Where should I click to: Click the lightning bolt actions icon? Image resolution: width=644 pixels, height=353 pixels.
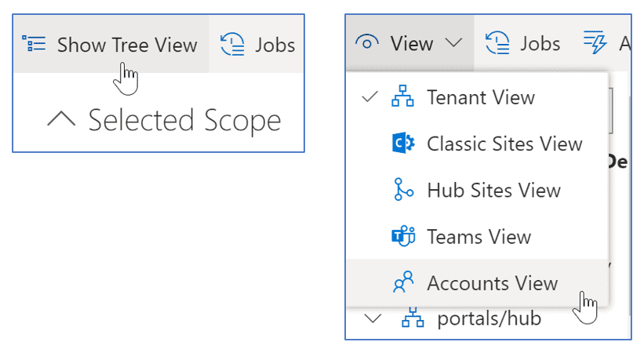(595, 43)
